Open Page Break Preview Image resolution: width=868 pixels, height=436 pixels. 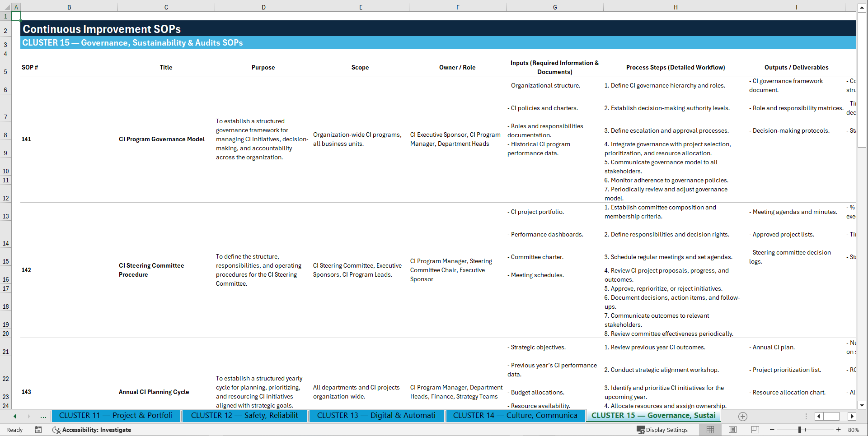[x=755, y=430]
